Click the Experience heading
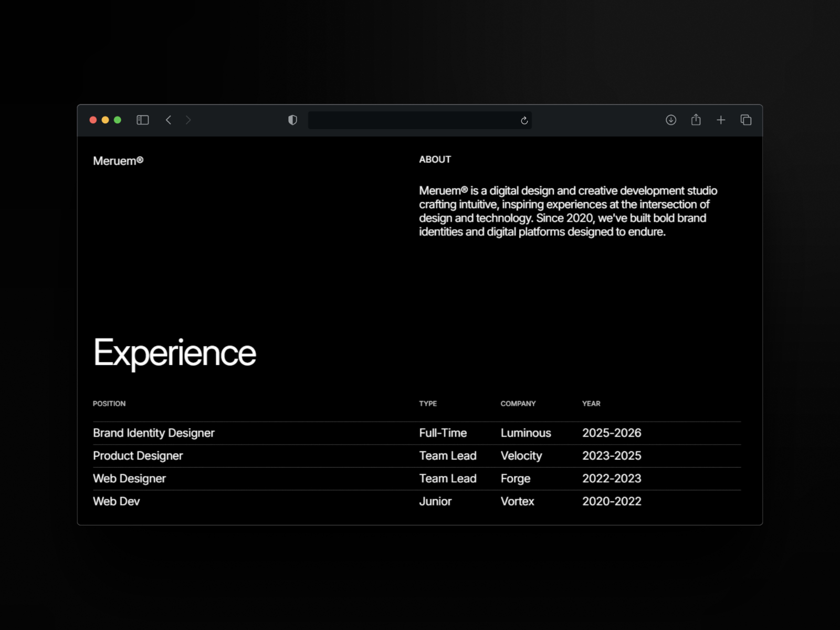The image size is (840, 630). pyautogui.click(x=175, y=353)
